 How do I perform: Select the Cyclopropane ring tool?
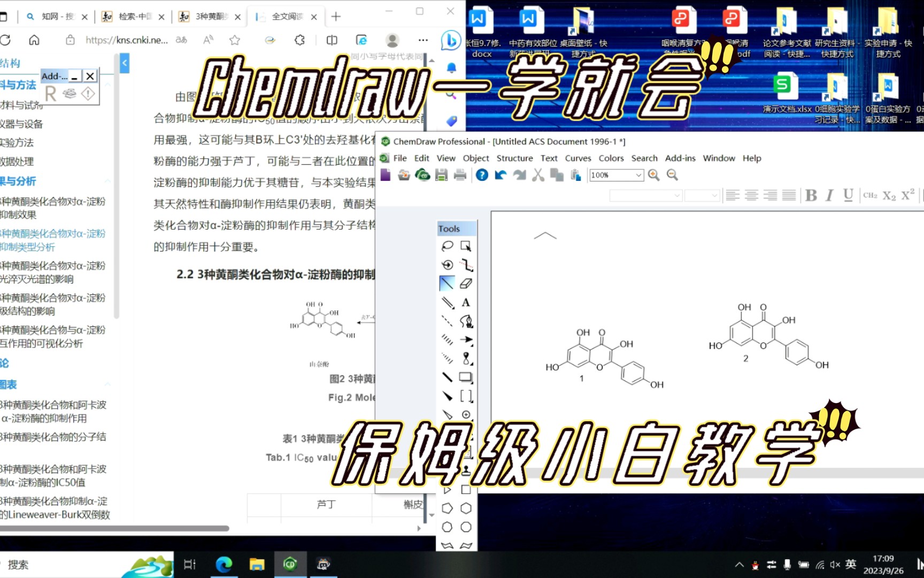447,490
